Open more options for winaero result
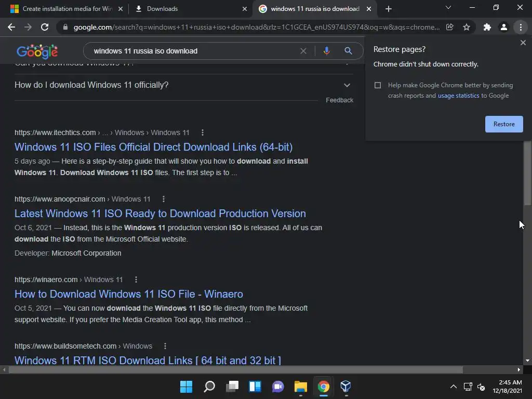This screenshot has width=532, height=399. tap(136, 280)
